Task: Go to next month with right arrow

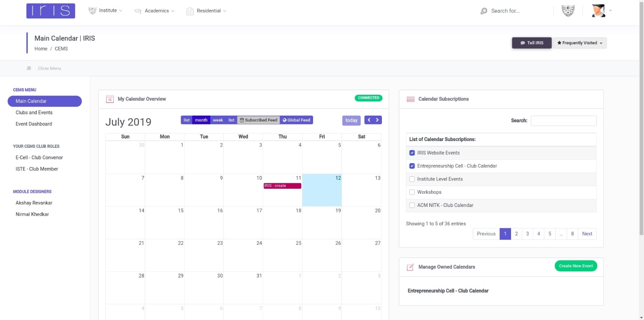Action: point(377,120)
